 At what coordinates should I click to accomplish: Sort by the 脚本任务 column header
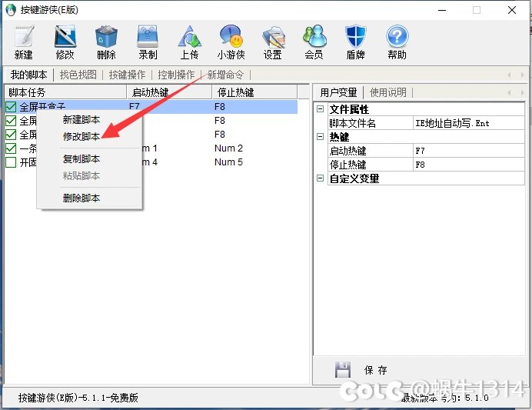(65, 92)
